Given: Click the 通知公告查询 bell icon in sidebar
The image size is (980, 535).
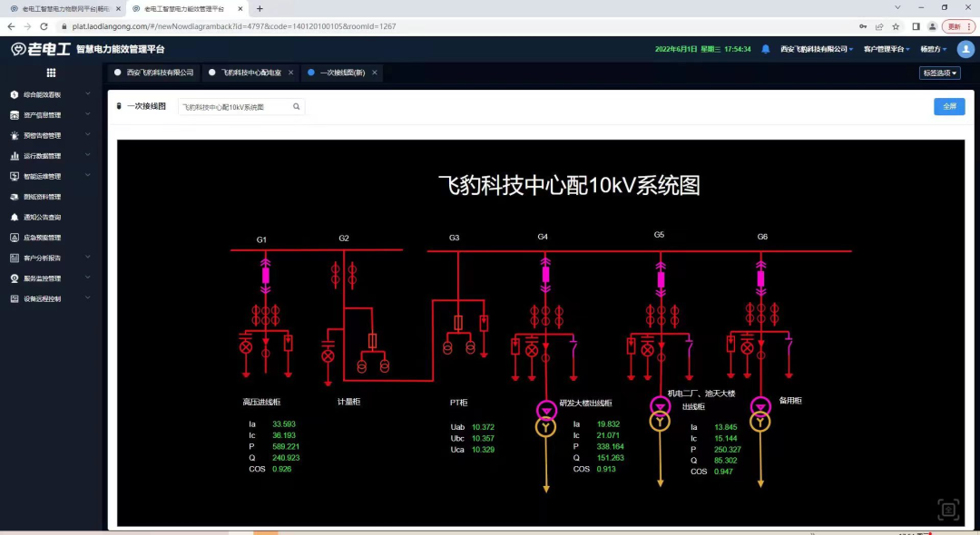Looking at the screenshot, I should 15,218.
